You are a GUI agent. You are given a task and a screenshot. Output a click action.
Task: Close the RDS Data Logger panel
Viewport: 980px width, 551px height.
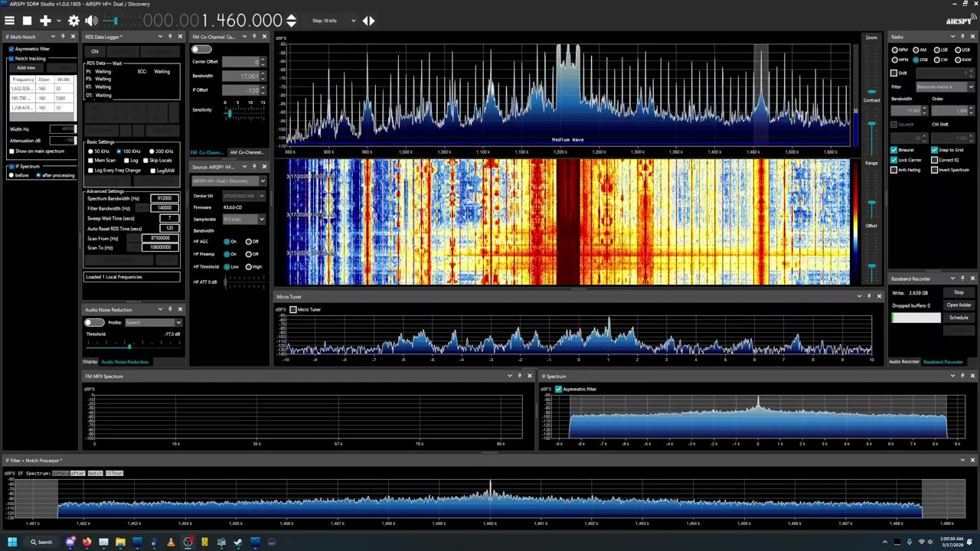(180, 37)
